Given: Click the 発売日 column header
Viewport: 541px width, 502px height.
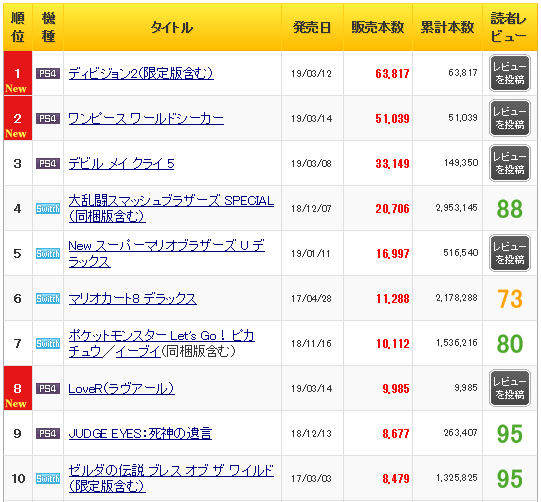Looking at the screenshot, I should [x=312, y=27].
